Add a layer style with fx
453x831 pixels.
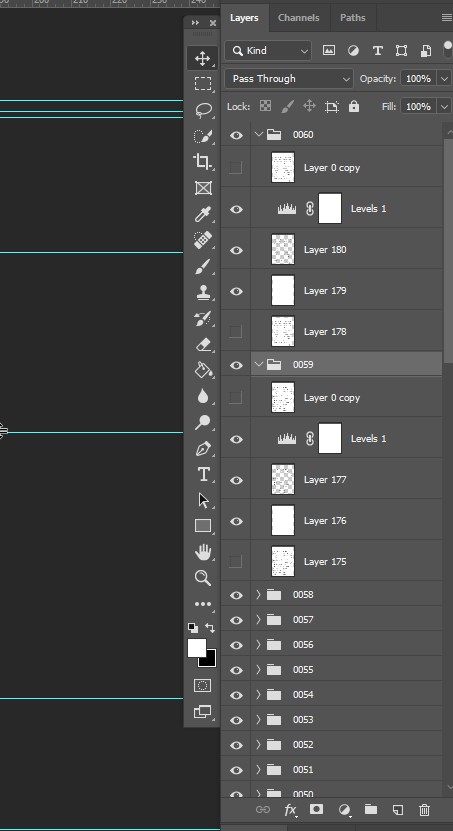coord(290,810)
